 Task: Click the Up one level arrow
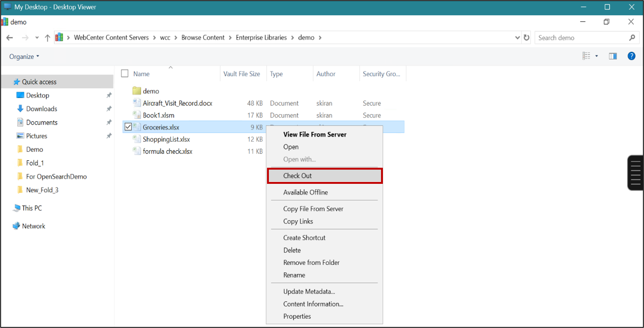point(47,38)
